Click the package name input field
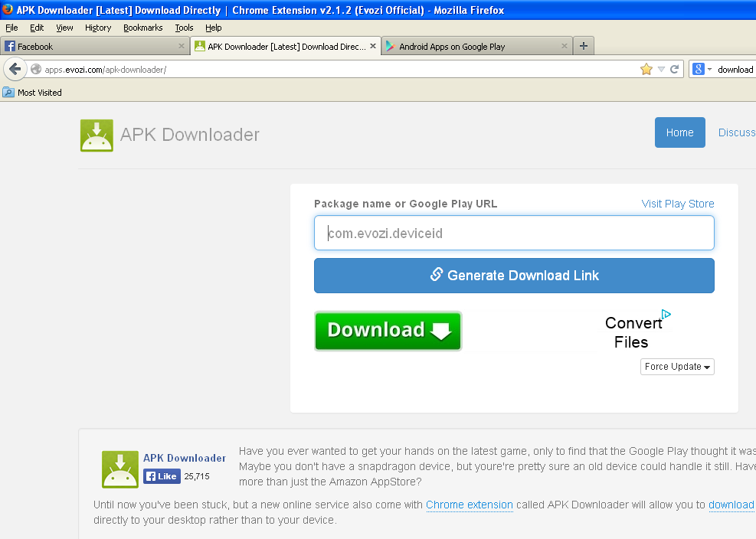Viewport: 756px width, 539px height. coord(514,233)
